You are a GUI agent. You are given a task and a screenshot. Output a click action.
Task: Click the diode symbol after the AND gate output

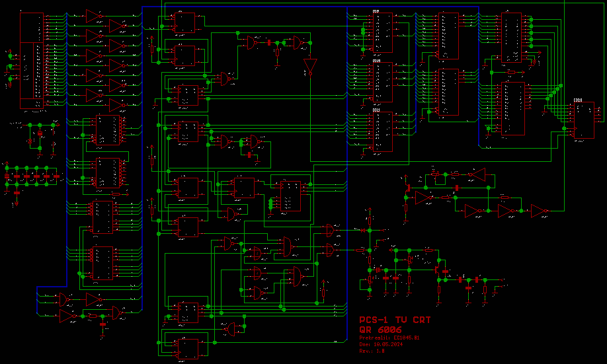[362, 229]
